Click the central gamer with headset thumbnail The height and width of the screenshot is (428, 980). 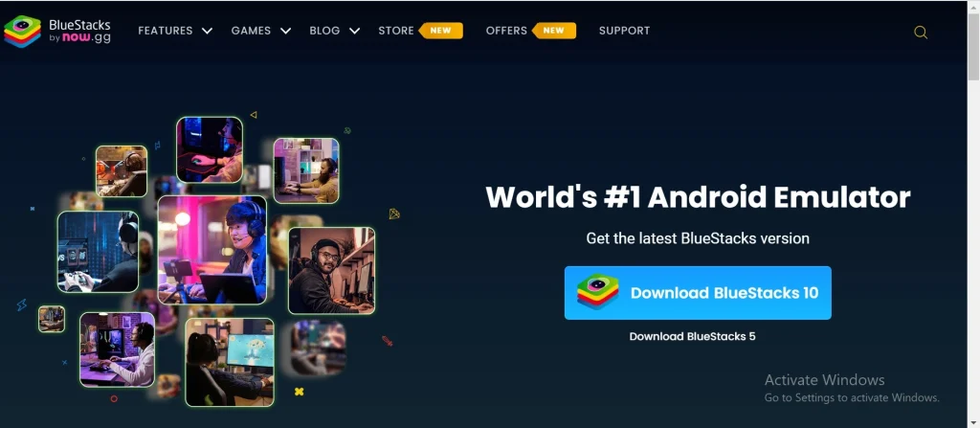point(212,250)
